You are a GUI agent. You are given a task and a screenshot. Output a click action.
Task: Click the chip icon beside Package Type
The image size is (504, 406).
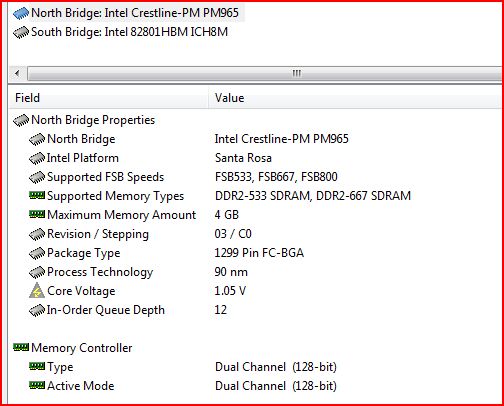[x=37, y=253]
